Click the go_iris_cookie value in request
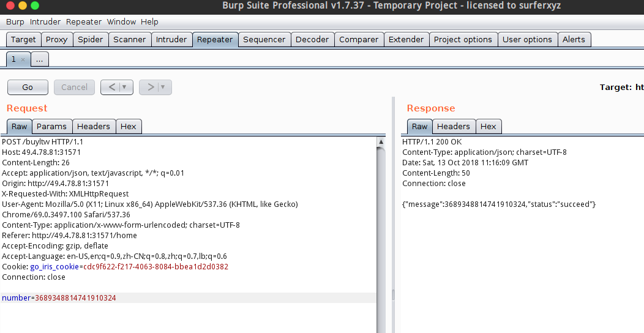Image resolution: width=644 pixels, height=333 pixels. pos(156,266)
